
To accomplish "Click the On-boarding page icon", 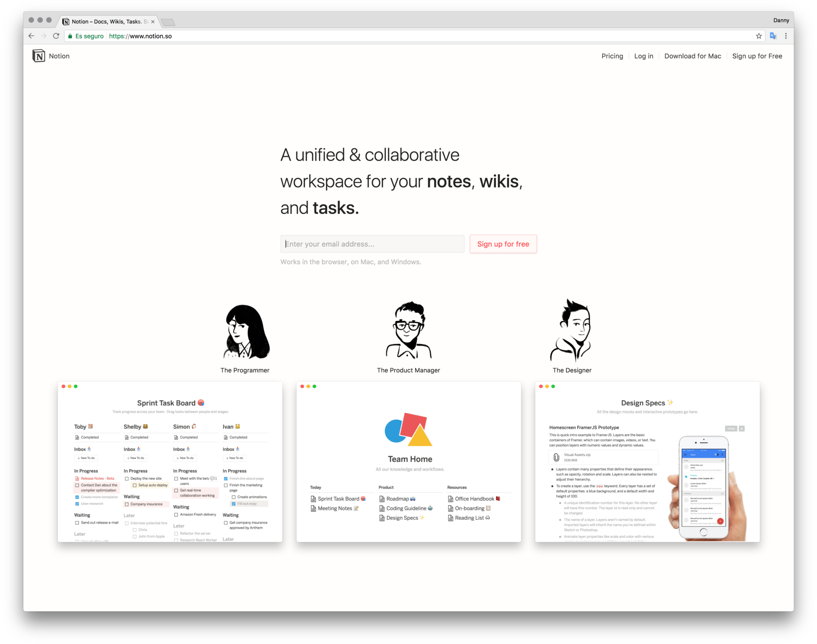I will (451, 508).
